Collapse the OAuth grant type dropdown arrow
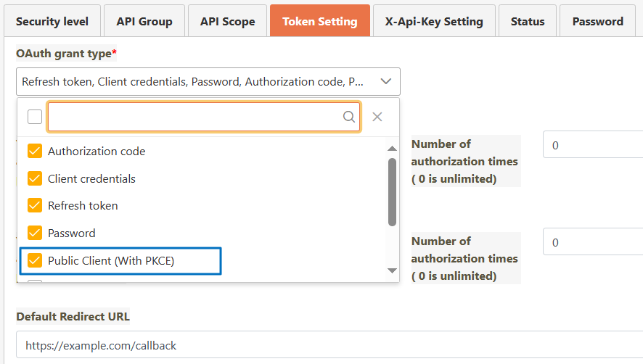Viewport: 643px width, 364px height. pyautogui.click(x=386, y=82)
